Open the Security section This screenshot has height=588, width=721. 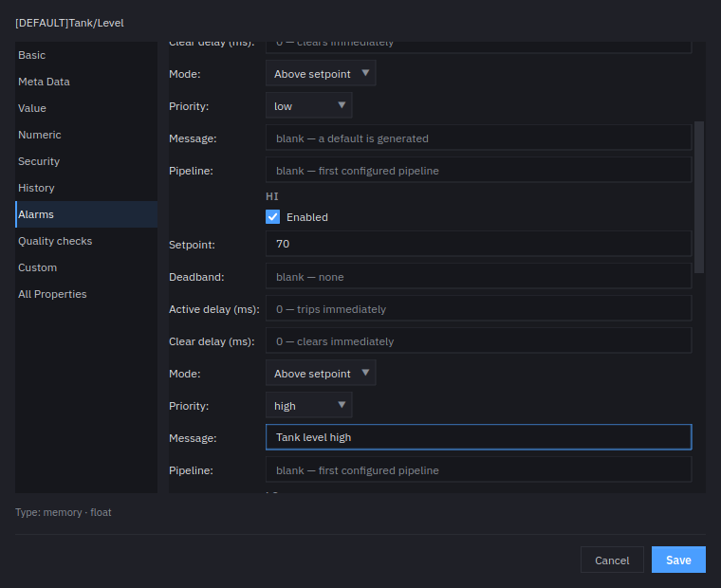pyautogui.click(x=86, y=161)
